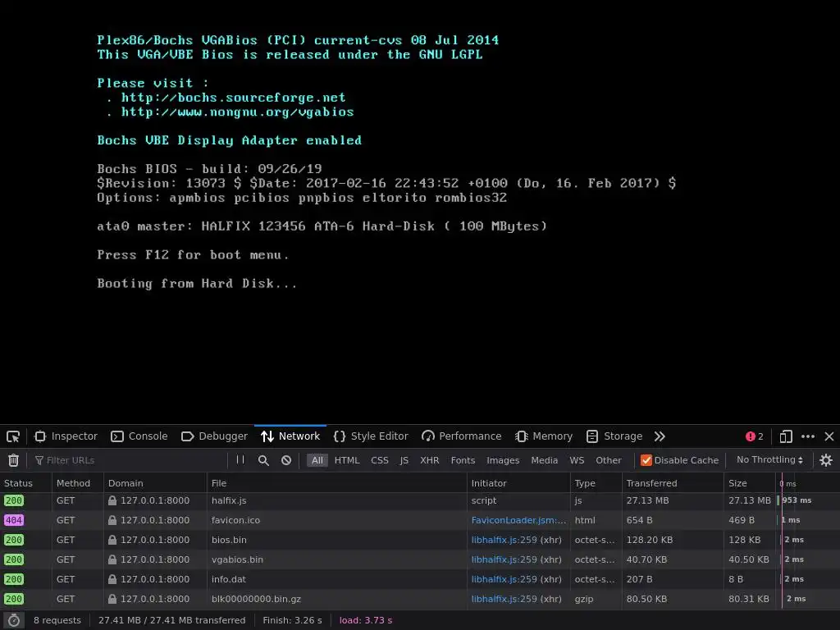This screenshot has height=630, width=840.
Task: Click lock icon on favicon.ico row
Action: coord(112,520)
